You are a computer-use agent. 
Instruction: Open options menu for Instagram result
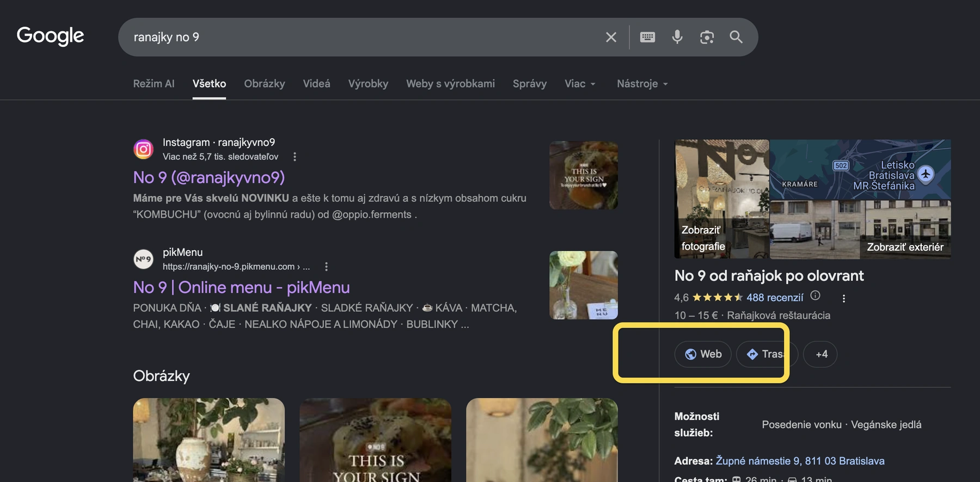295,157
